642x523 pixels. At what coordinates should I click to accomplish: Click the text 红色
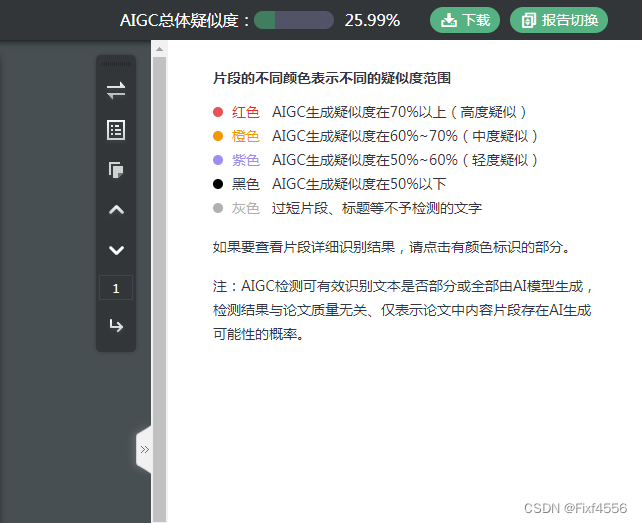(246, 112)
